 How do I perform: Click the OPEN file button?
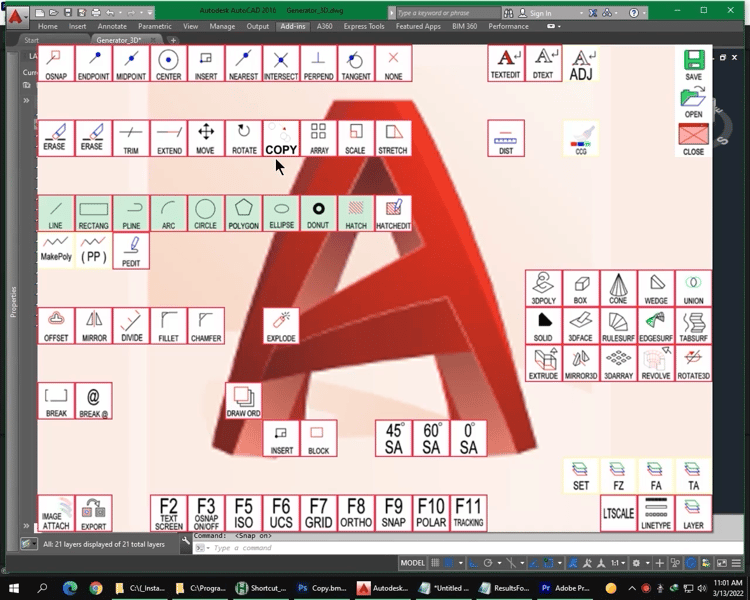[x=693, y=101]
